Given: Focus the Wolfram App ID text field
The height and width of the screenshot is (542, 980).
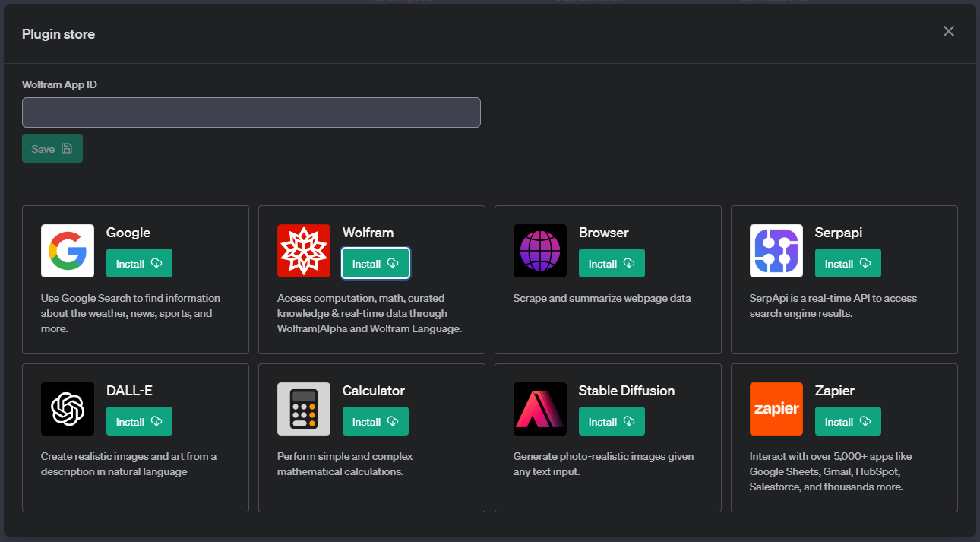Looking at the screenshot, I should (251, 113).
